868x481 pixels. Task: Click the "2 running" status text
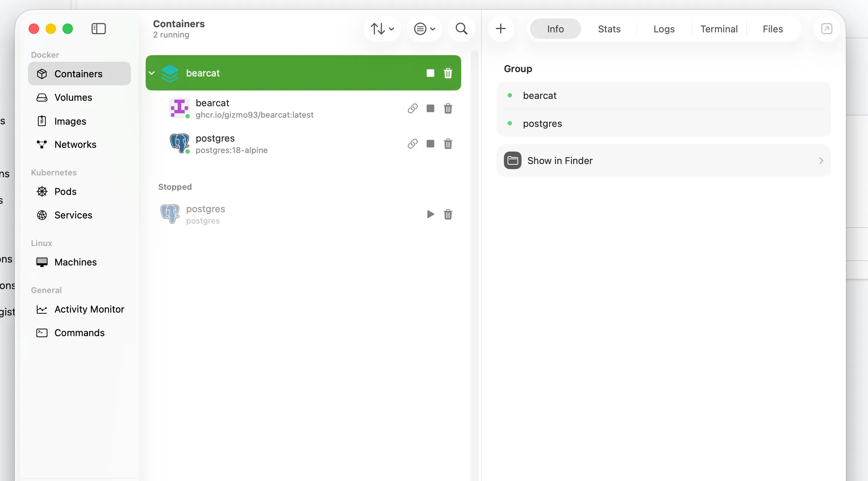(171, 35)
